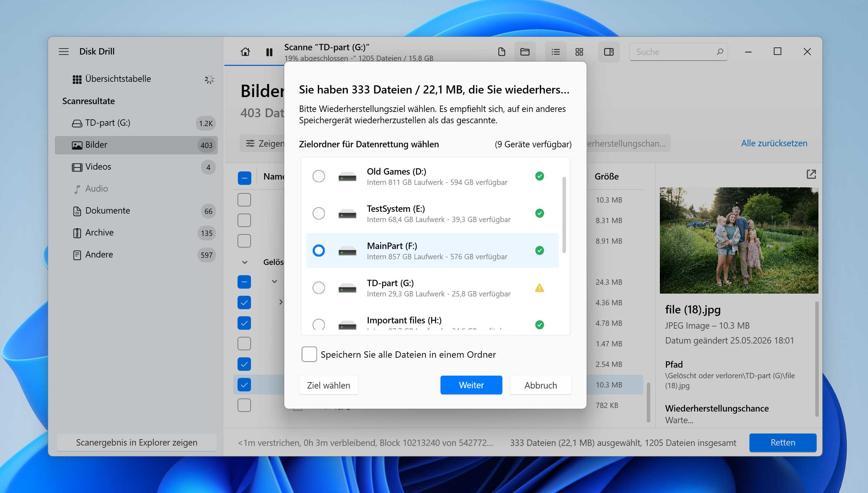Screen dimensions: 868x493
Task: Toggle the select-all checkbox in the header row
Action: 244,177
